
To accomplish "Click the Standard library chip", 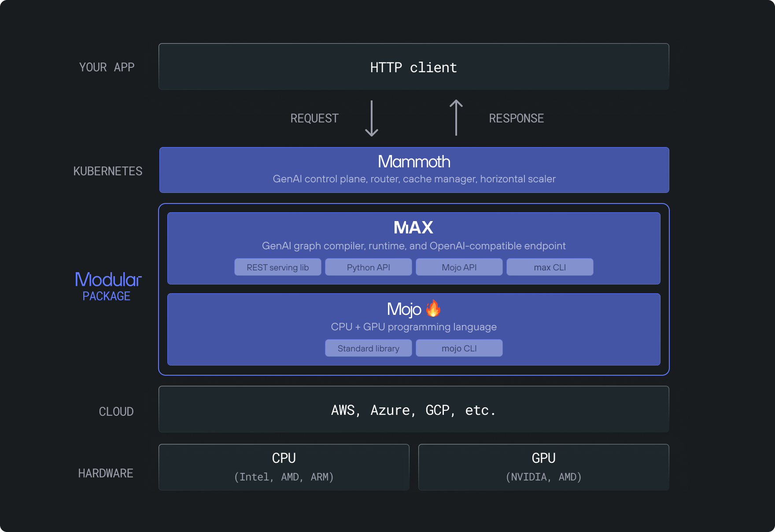I will click(369, 348).
